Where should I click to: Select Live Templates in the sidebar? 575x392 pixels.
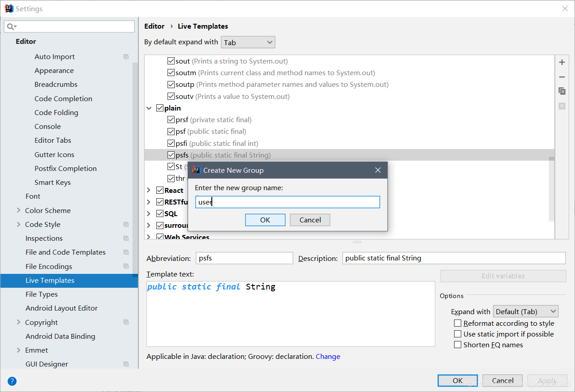point(69,281)
